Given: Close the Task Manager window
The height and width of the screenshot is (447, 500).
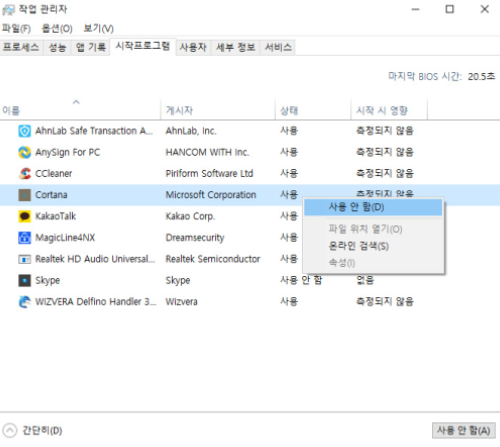Looking at the screenshot, I should tap(485, 9).
